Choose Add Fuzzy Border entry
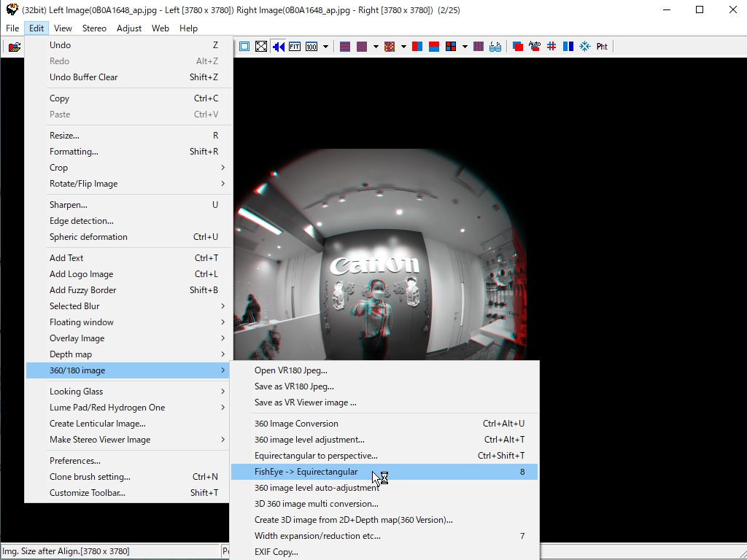Viewport: 747px width, 560px height. [x=128, y=290]
